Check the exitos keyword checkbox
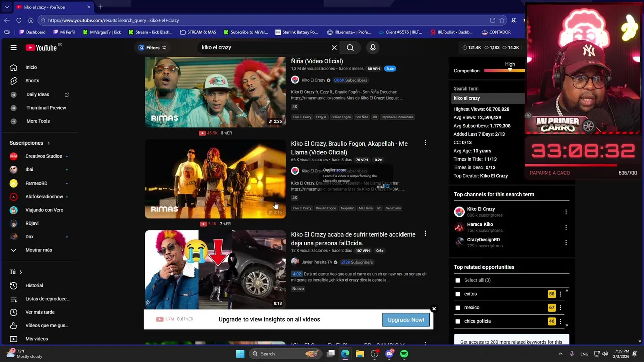Image resolution: width=644 pixels, height=362 pixels. coord(457,294)
